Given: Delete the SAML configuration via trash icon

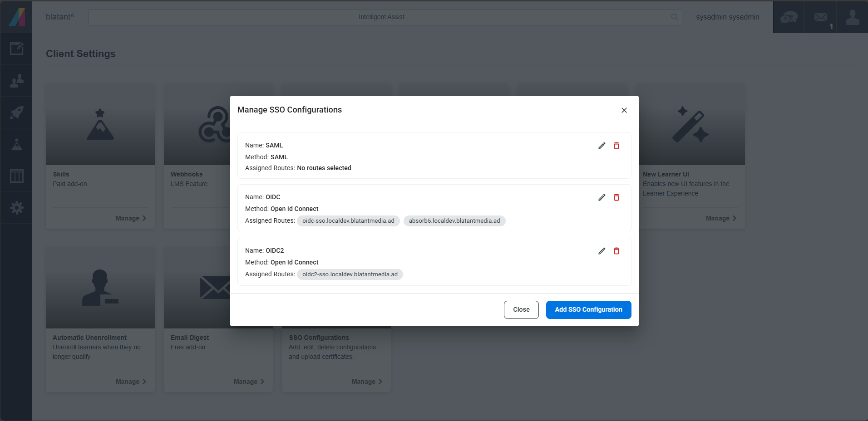Looking at the screenshot, I should (x=616, y=146).
